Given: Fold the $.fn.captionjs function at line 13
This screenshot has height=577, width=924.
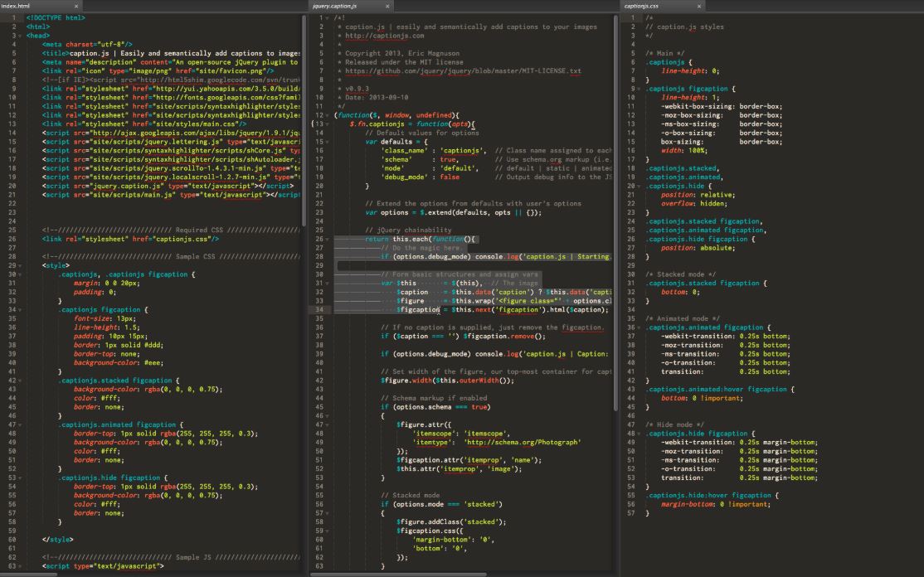Looking at the screenshot, I should click(x=328, y=124).
